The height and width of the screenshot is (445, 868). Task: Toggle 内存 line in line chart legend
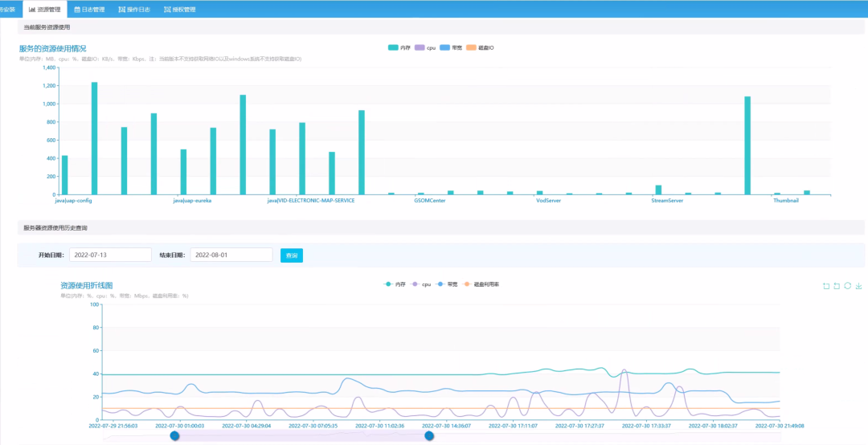pyautogui.click(x=395, y=284)
